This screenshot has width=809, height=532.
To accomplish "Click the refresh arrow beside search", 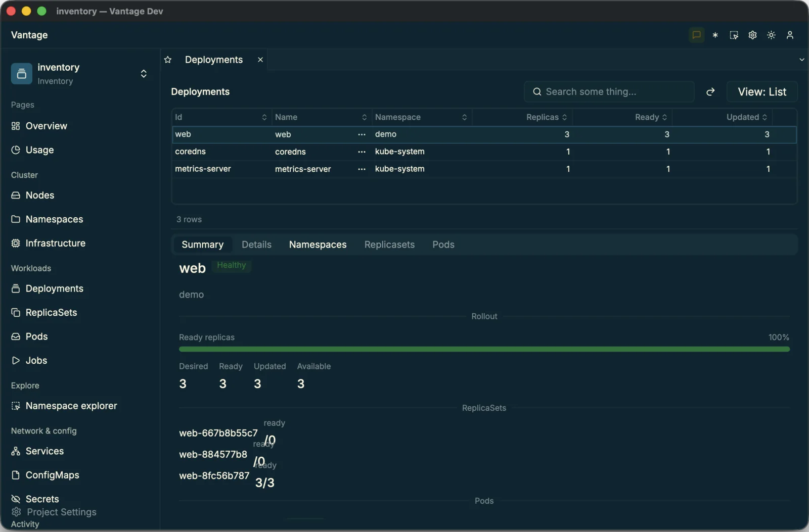I will [710, 92].
